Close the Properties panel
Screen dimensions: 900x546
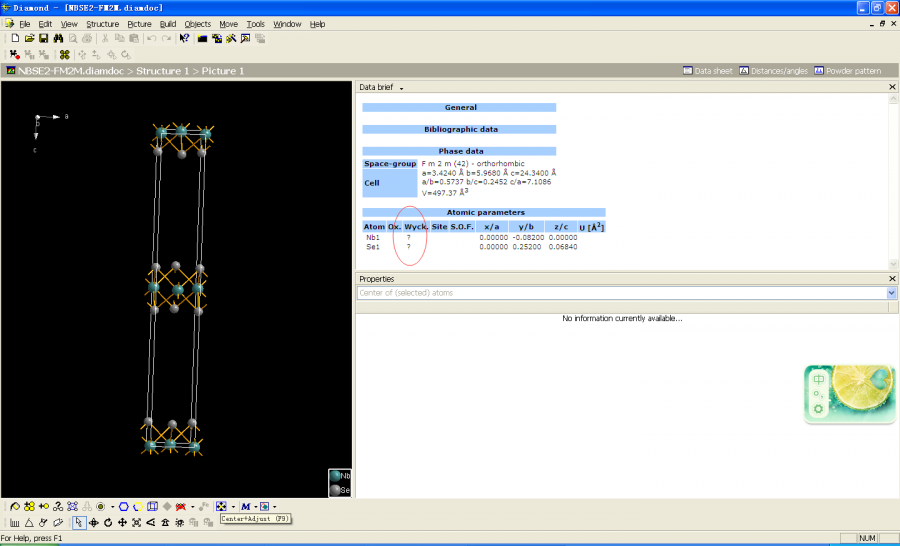point(892,279)
